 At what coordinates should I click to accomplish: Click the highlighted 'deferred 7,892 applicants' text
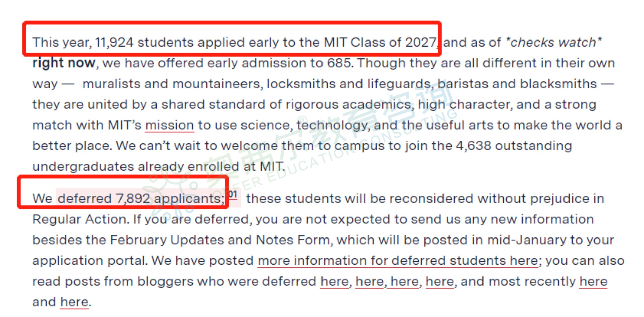[x=141, y=199]
